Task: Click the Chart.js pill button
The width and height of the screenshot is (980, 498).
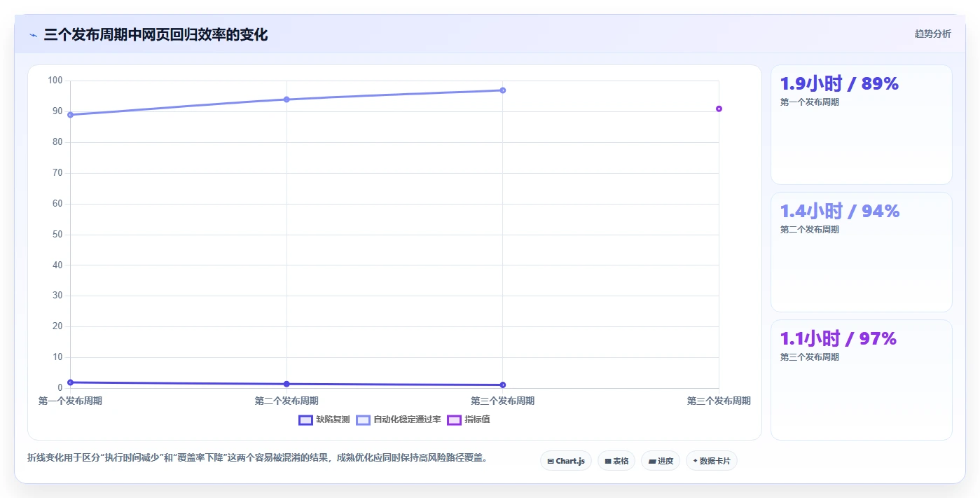Action: click(566, 461)
